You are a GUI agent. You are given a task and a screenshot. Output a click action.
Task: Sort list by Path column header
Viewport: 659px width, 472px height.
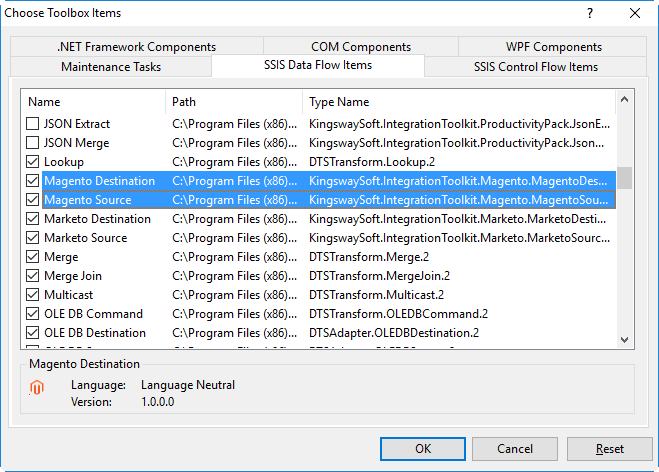(234, 102)
